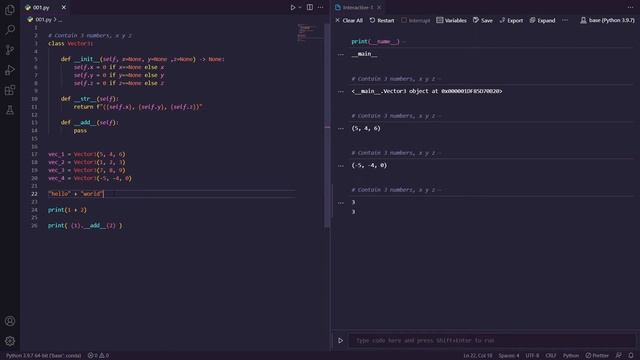The height and width of the screenshot is (360, 640).
Task: Click line 'vec_4 = Vector3(-5, -4, 0)'
Action: [90, 178]
